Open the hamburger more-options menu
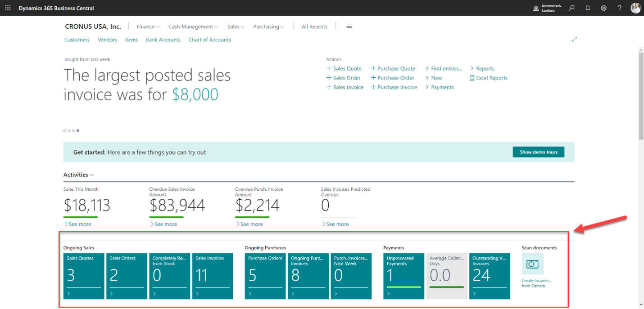644x309 pixels. (349, 27)
